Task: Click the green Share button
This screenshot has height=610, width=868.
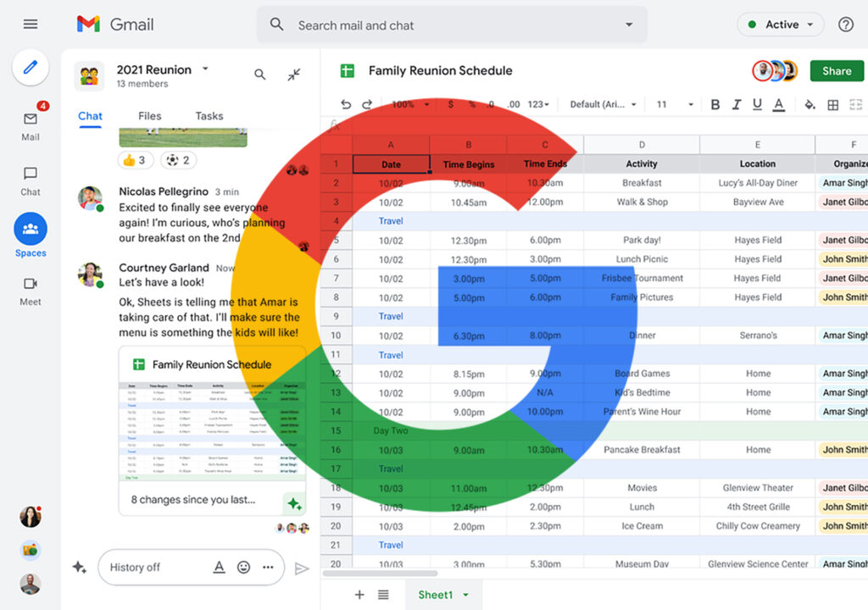Action: (x=837, y=71)
